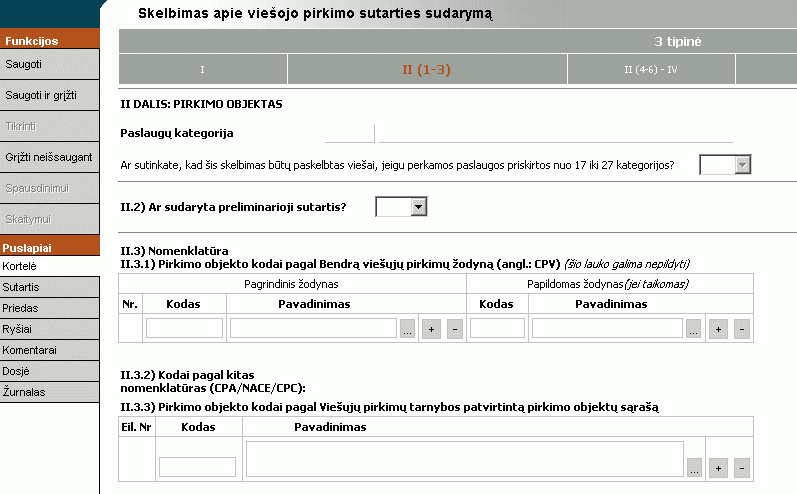Click Papildomas žodynas Kodas input
The height and width of the screenshot is (494, 797).
[497, 328]
